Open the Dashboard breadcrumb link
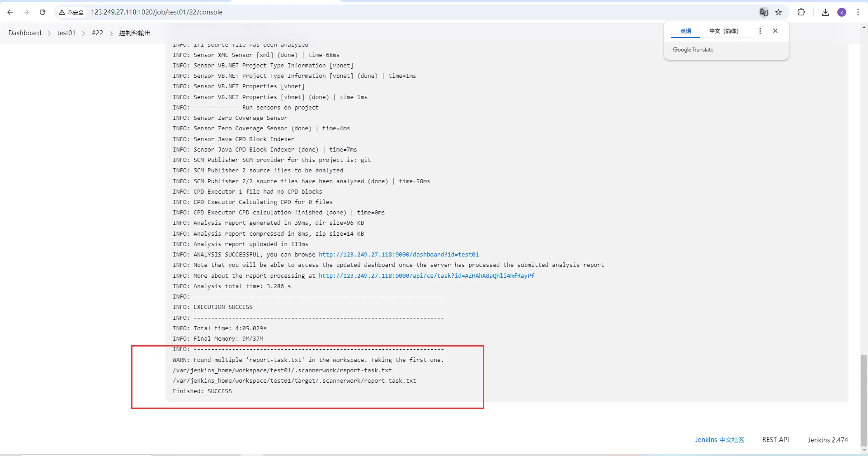This screenshot has width=868, height=456. coord(25,33)
